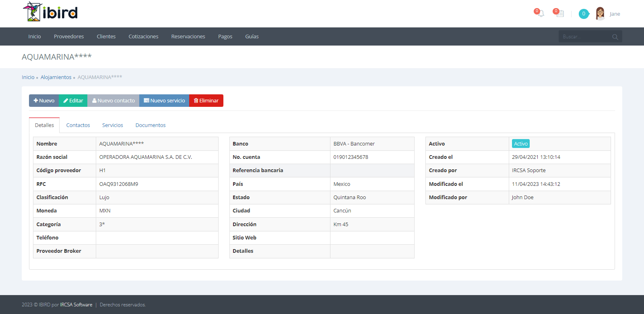Open the Pagos menu

point(225,36)
